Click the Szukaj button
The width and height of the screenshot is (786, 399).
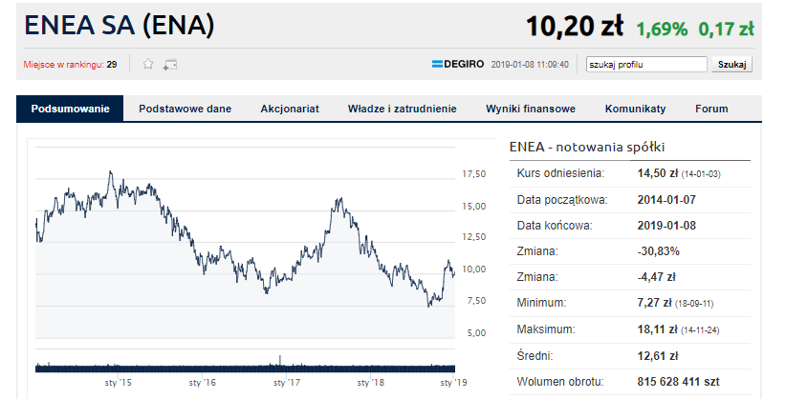pos(732,64)
